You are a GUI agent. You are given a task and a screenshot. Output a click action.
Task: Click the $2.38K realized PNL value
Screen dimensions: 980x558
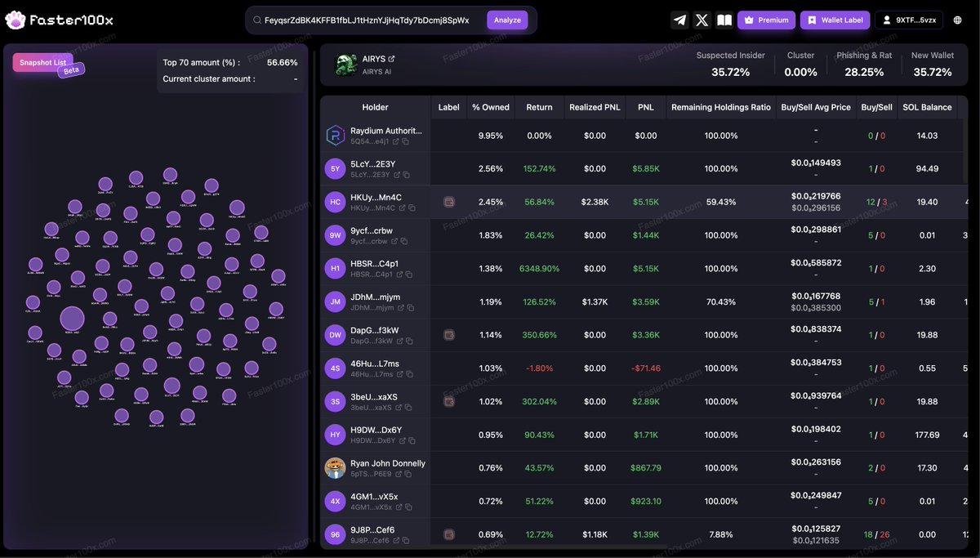(x=595, y=202)
